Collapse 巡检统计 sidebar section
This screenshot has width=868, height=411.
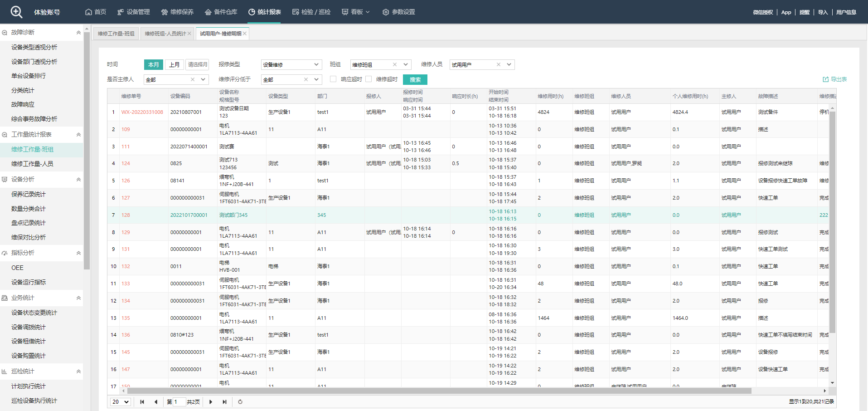pos(78,371)
